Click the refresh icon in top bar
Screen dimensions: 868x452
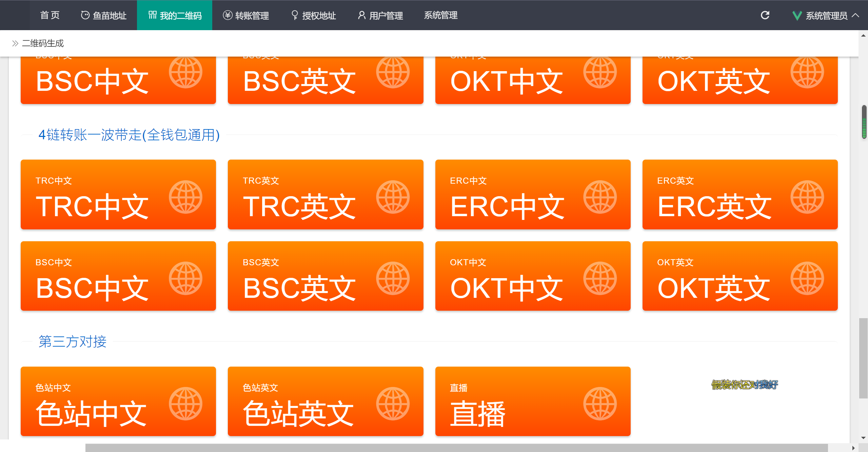765,15
